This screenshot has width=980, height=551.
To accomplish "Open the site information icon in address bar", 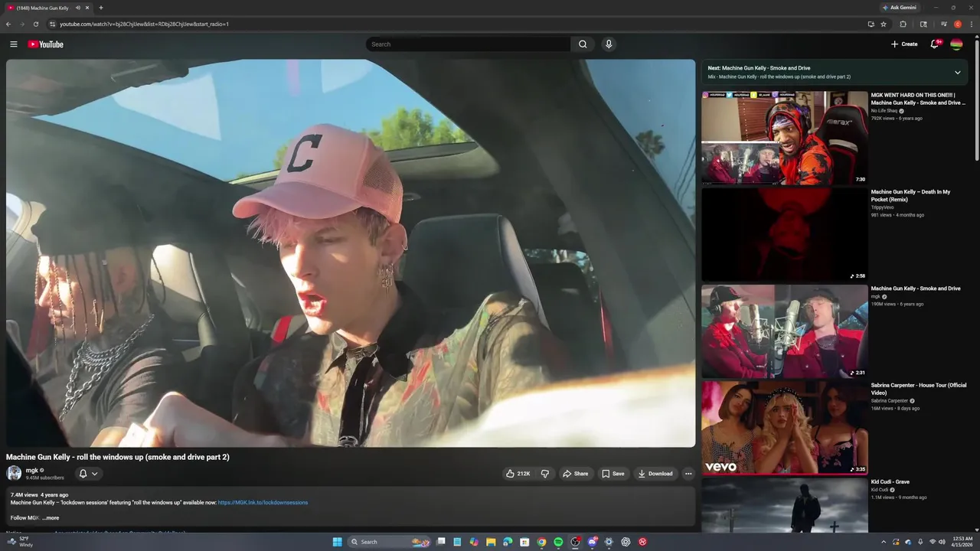I will [52, 24].
